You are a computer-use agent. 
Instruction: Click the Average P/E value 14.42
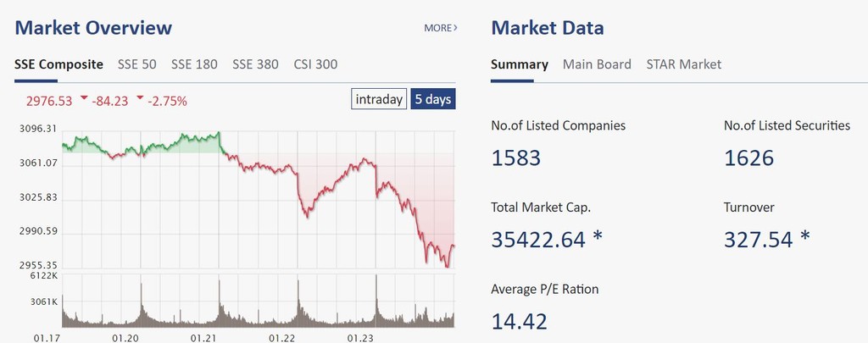point(519,321)
